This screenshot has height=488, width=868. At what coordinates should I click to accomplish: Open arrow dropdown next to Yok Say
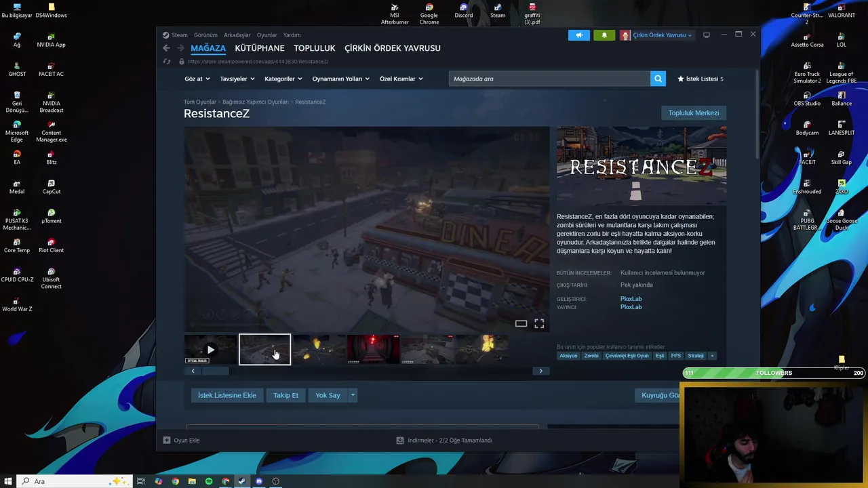[x=353, y=395]
